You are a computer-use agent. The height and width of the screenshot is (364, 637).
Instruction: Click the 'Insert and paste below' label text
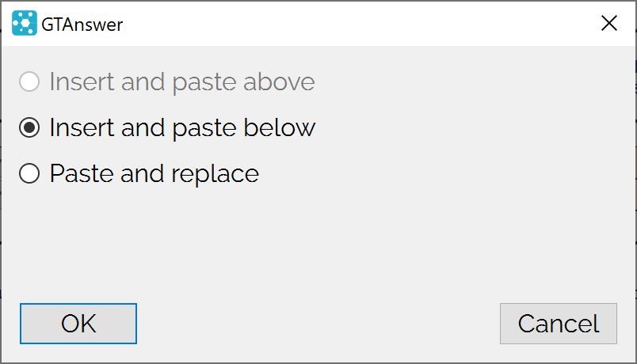coord(182,128)
